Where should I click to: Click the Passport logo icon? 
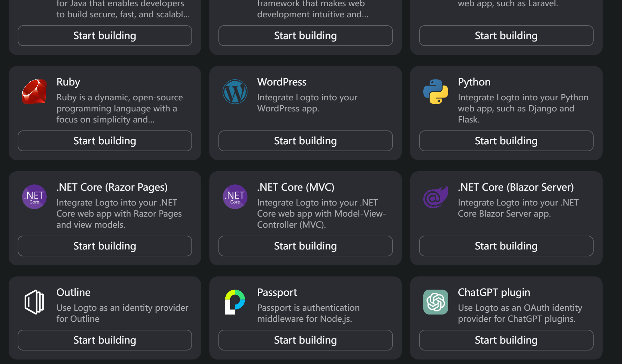(235, 302)
